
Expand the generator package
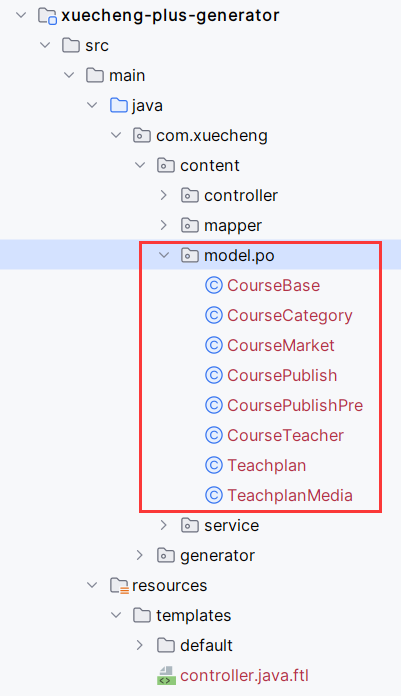point(140,555)
